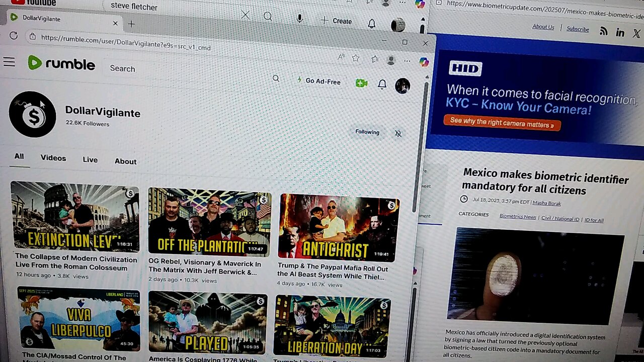Open YouTube notifications bell
Image resolution: width=644 pixels, height=362 pixels.
(372, 23)
